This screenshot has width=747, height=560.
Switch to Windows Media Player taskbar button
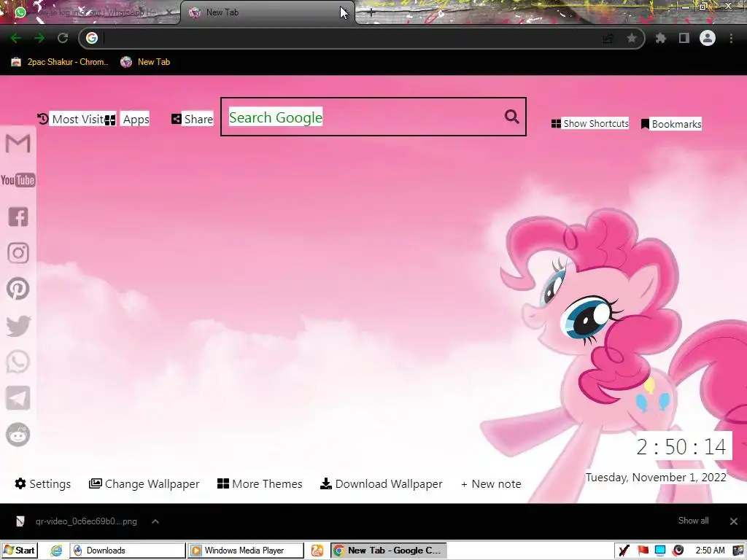[x=245, y=551]
